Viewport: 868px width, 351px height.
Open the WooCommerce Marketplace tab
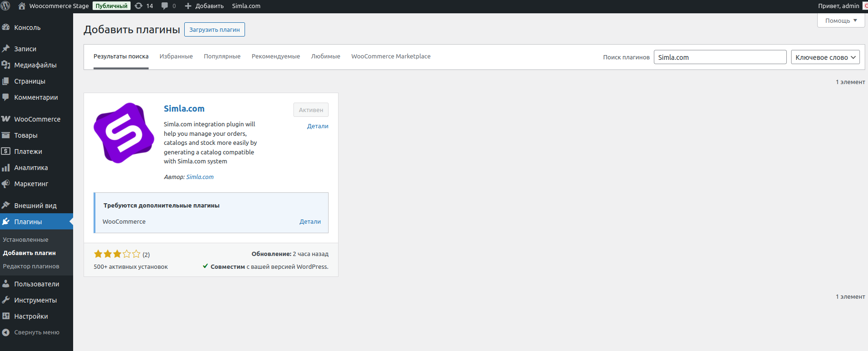(x=391, y=57)
